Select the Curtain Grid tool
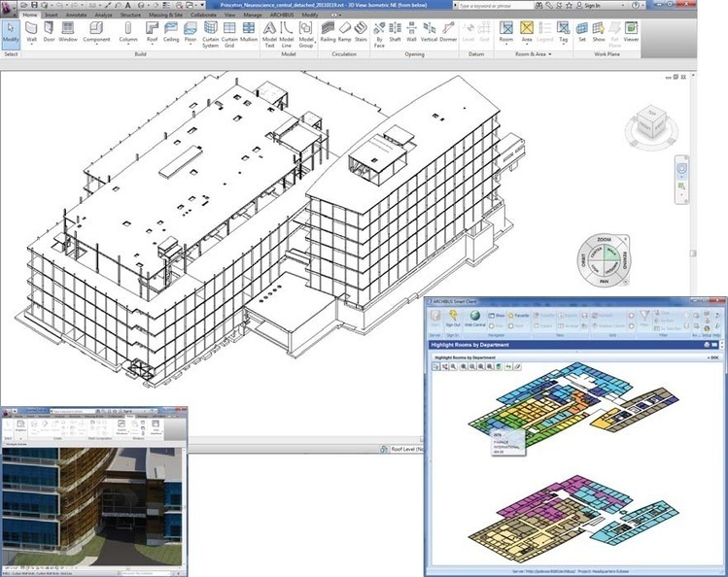728x577 pixels. click(x=229, y=34)
